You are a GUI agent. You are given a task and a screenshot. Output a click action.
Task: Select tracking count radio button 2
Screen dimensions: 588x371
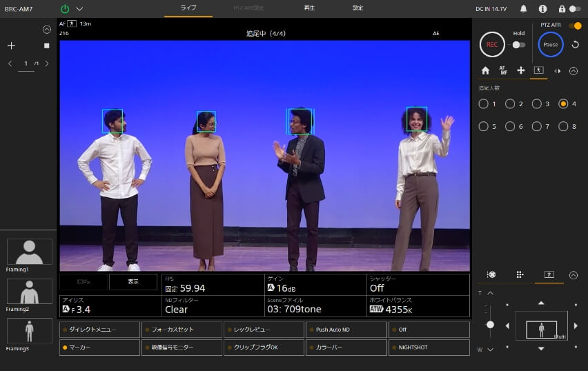(510, 104)
